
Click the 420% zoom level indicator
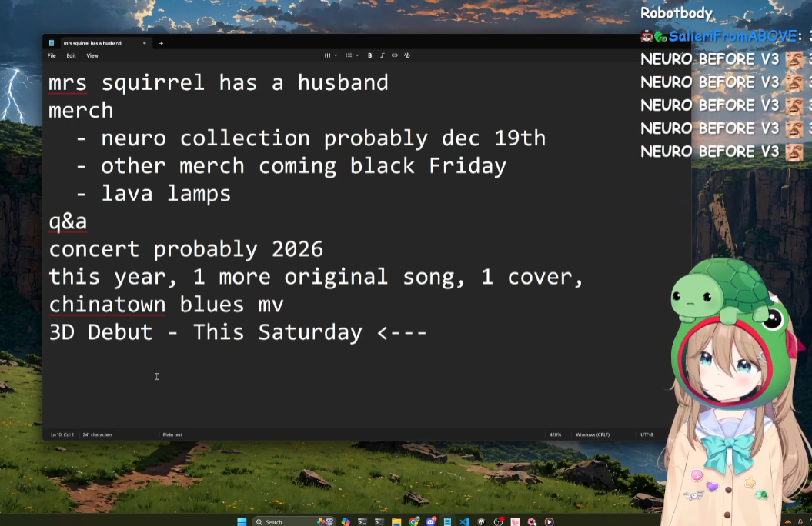555,435
